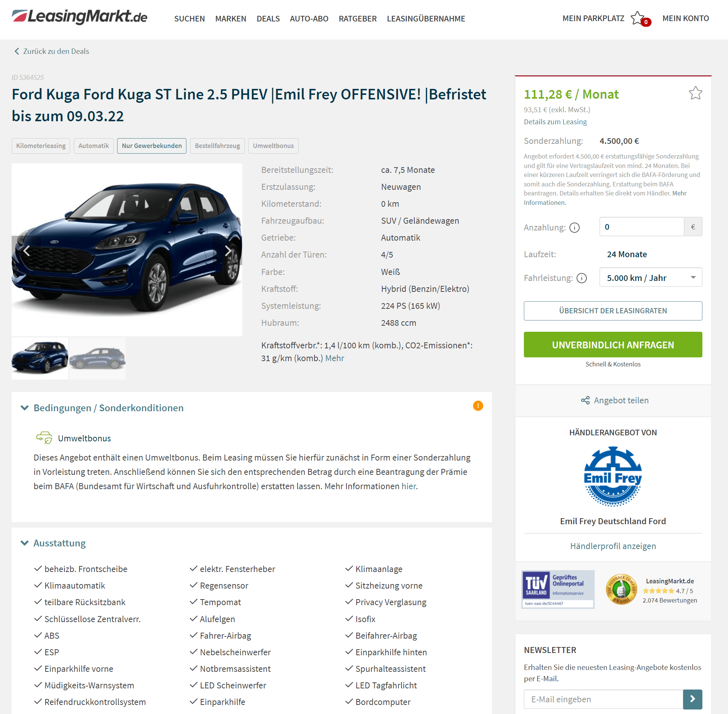Open Fahrleistung 5.000 km / Jahr dropdown
728x714 pixels.
tap(651, 278)
